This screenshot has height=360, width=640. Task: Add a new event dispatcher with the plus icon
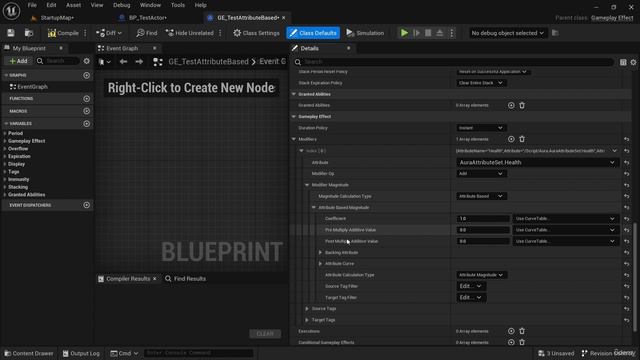pyautogui.click(x=87, y=205)
